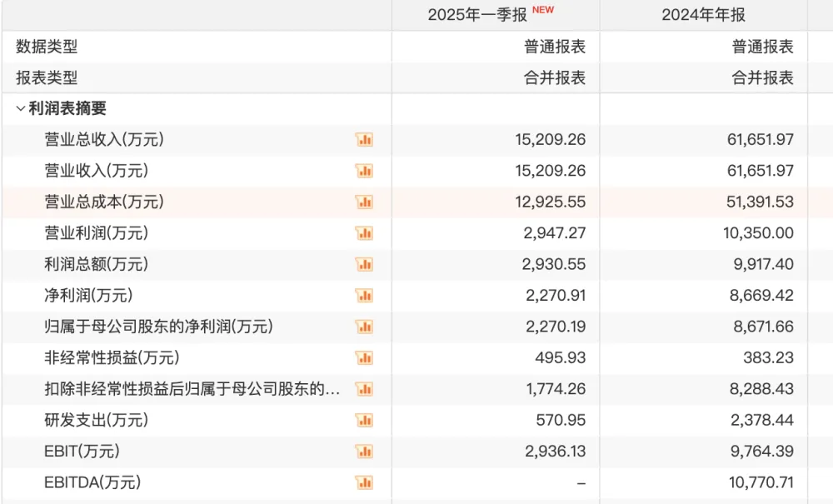Open chart icon for 非经常性损益 row
Screen dimensions: 833x504
point(365,358)
